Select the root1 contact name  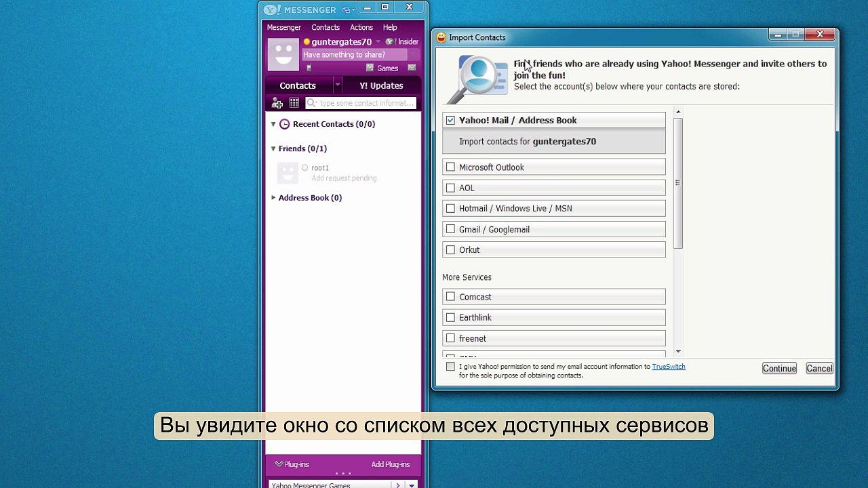point(320,167)
